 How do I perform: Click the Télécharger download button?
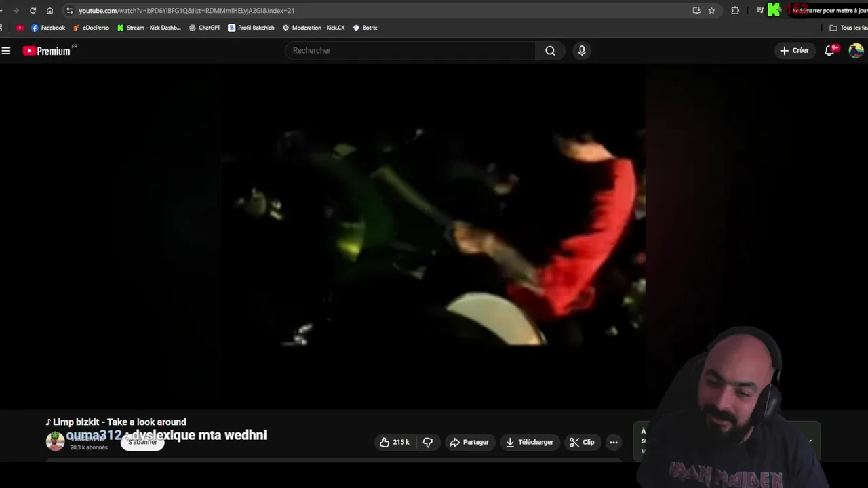(x=529, y=442)
